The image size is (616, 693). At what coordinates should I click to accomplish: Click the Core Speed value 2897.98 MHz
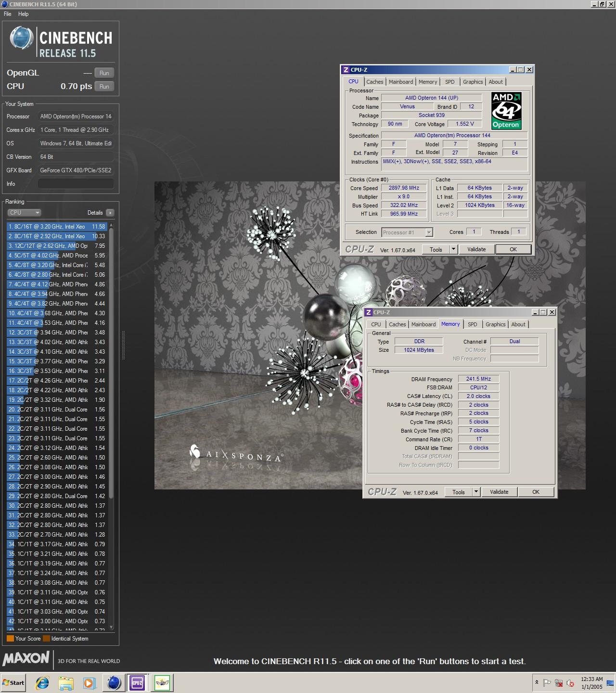[404, 188]
